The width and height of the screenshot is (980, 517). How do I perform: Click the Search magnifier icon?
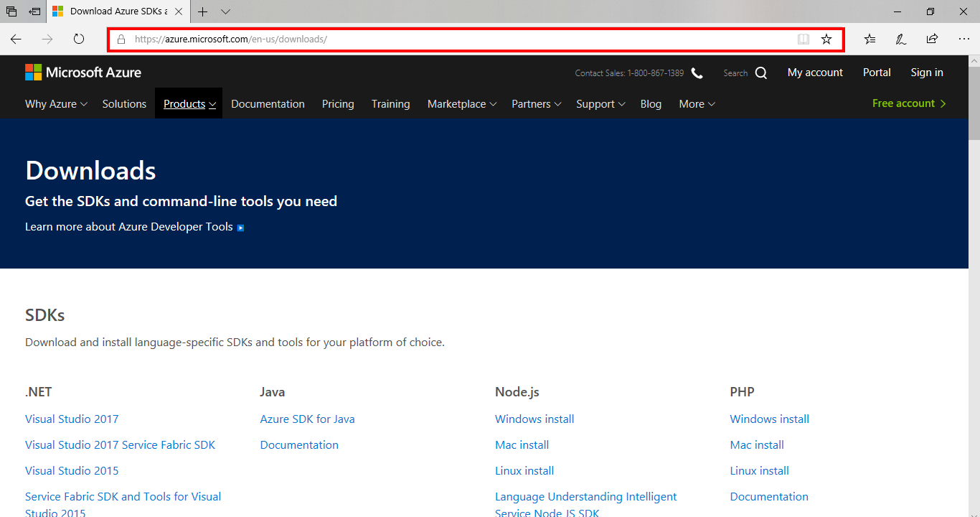(x=761, y=73)
